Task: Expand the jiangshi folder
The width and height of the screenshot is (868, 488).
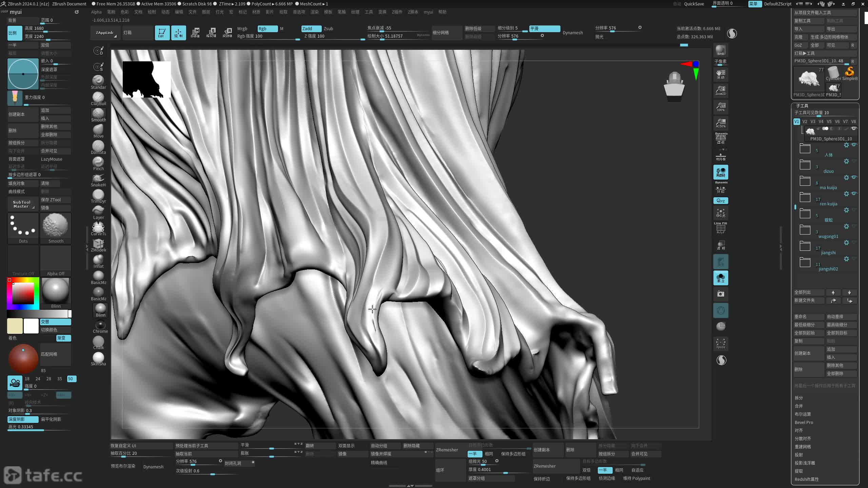Action: (x=805, y=246)
